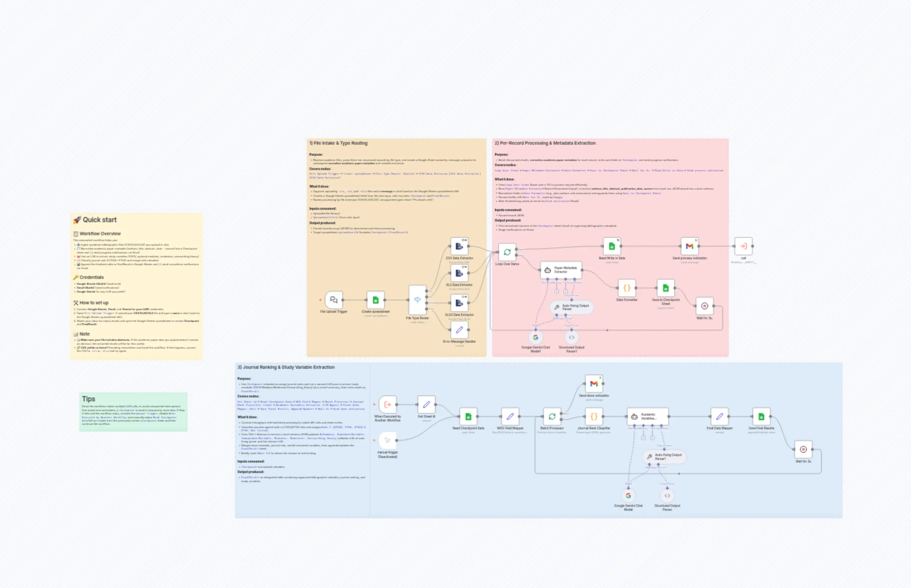Open the Journal Rank Classifier node
911x588 pixels.
[x=595, y=417]
